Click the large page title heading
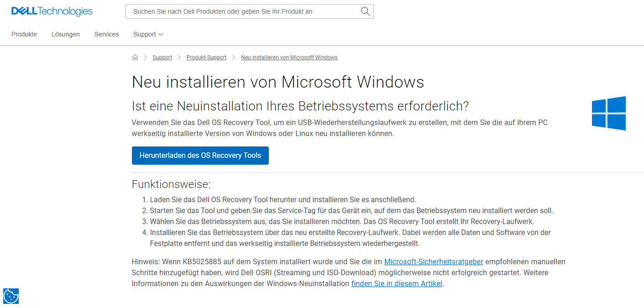 277,82
